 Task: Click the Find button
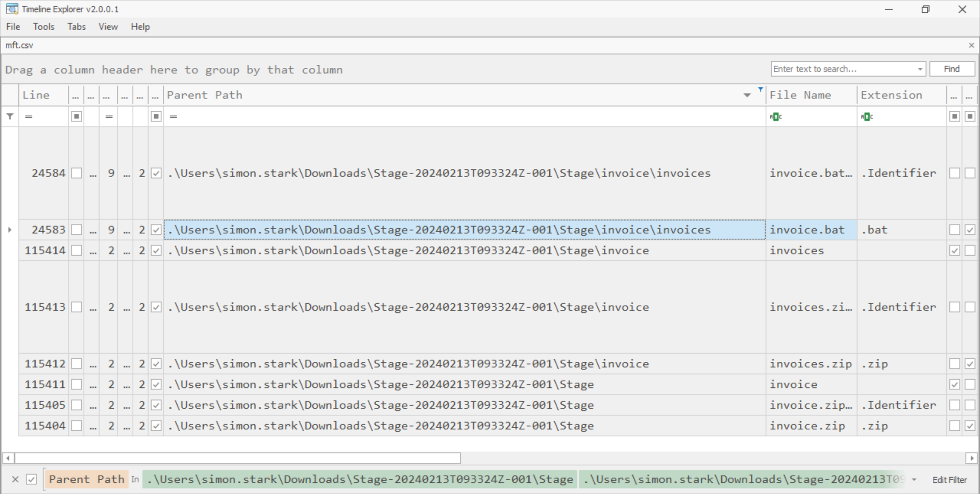click(x=952, y=69)
